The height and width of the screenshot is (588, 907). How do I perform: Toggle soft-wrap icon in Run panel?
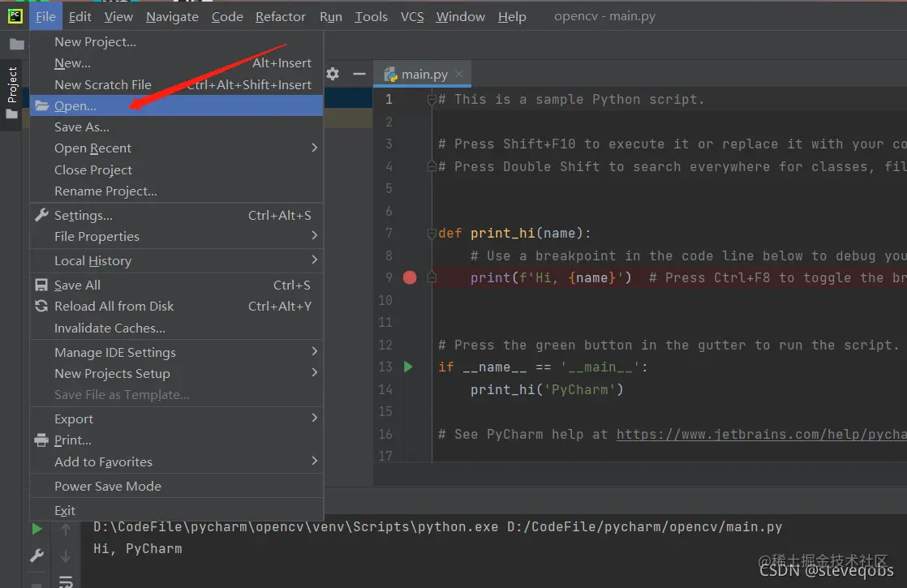click(x=66, y=582)
